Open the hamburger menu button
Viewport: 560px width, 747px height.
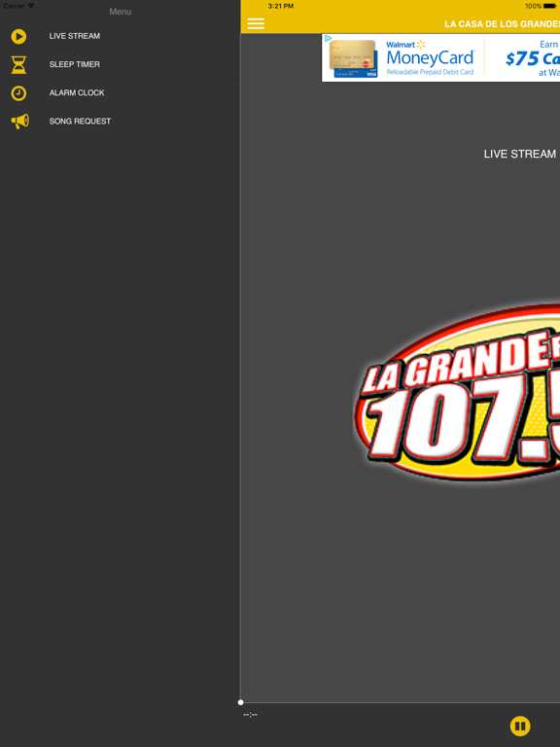[x=256, y=23]
